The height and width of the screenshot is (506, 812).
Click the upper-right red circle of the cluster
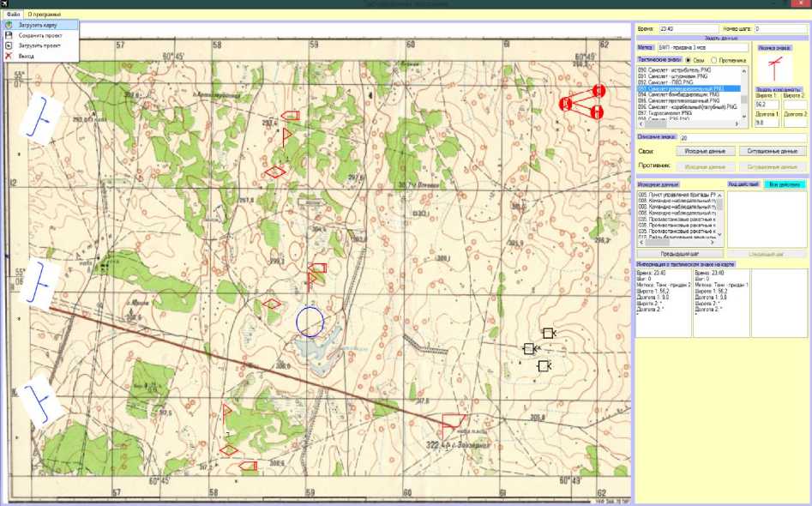(598, 91)
